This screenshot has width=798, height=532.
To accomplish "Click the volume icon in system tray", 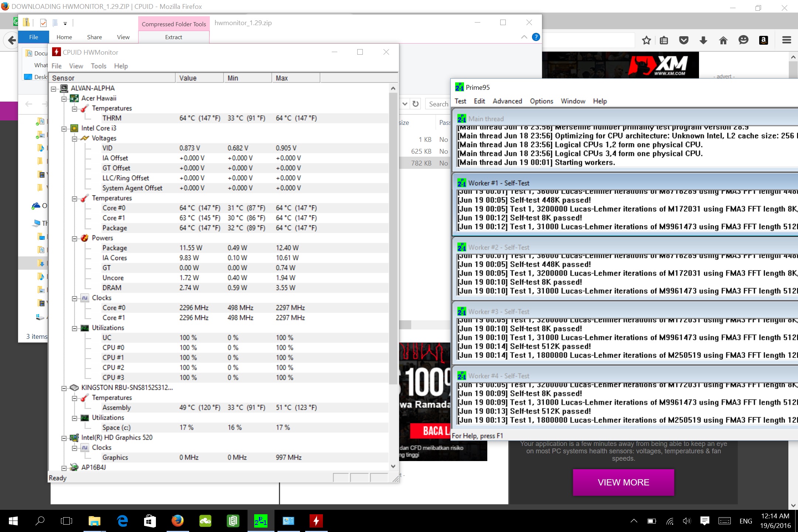I will pos(687,521).
